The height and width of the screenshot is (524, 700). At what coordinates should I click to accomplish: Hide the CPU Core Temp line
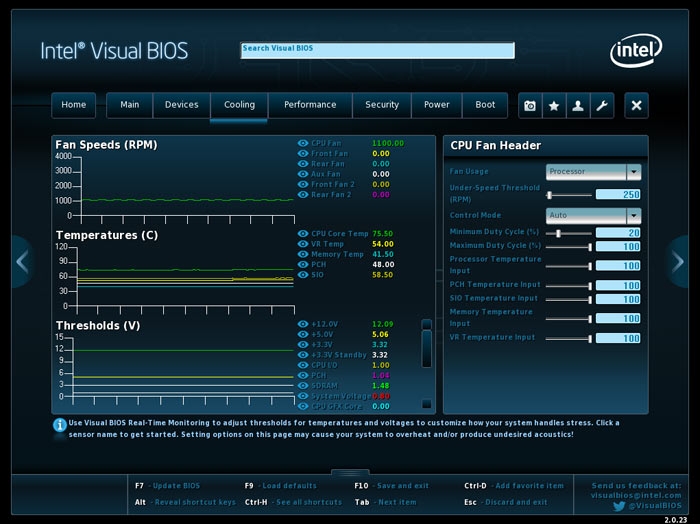tap(303, 233)
